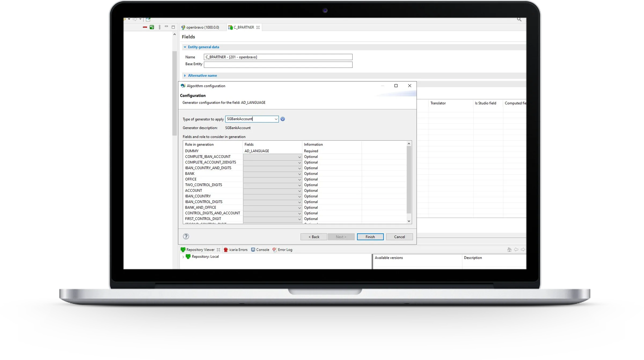Open Fields dropdown for FIRST_CONTROL_DIGIT row

(x=272, y=219)
